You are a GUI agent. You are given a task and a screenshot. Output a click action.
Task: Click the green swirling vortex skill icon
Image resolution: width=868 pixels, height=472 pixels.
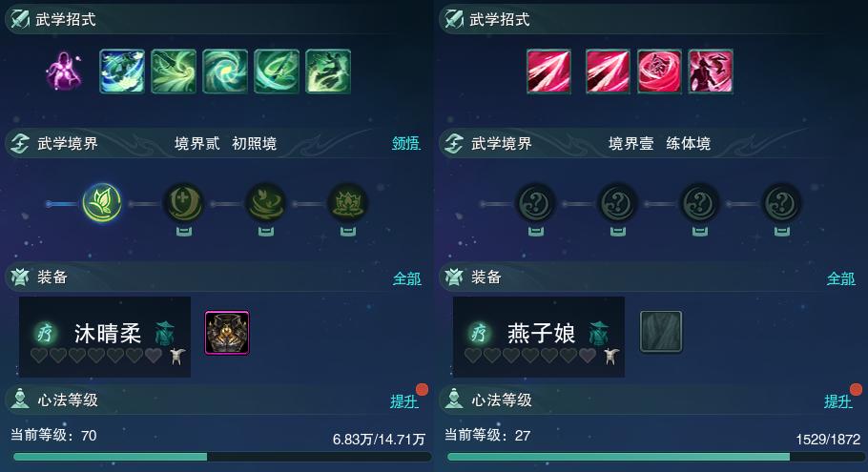coord(225,71)
